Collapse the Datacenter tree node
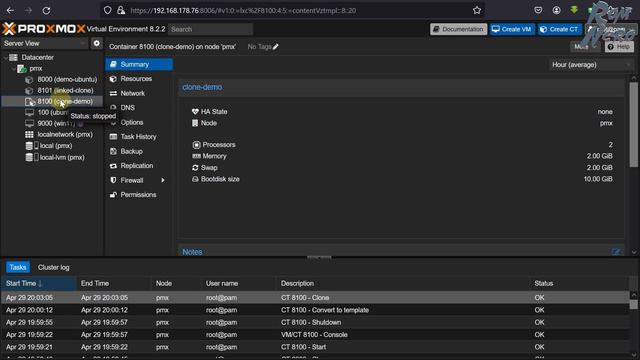Screen dimensions: 640x360 [5, 58]
